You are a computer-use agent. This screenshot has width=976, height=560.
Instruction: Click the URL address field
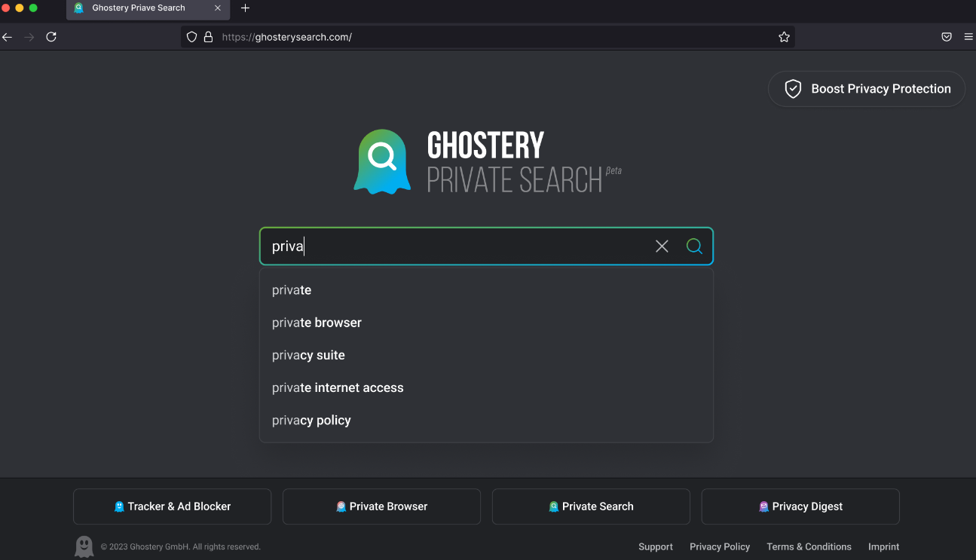(488, 37)
